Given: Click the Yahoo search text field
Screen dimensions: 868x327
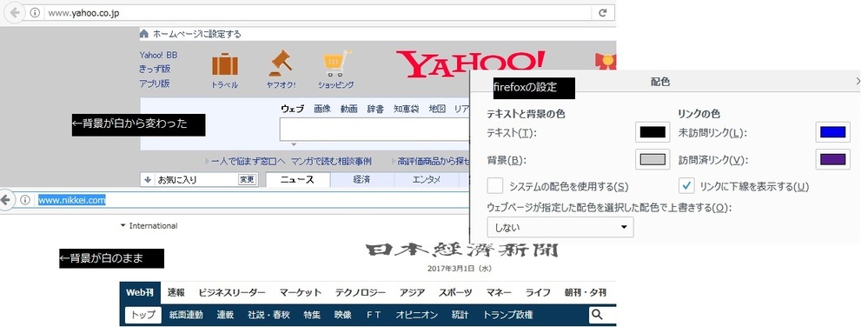Looking at the screenshot, I should (x=374, y=130).
